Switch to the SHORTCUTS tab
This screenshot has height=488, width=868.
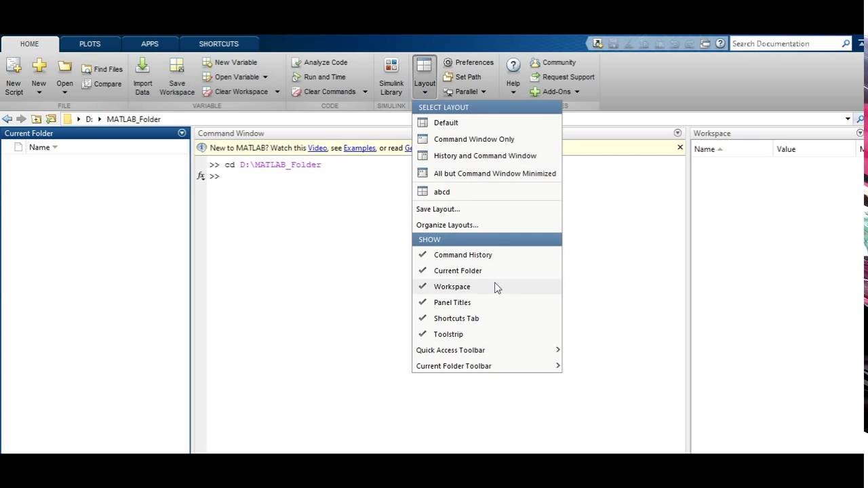218,44
